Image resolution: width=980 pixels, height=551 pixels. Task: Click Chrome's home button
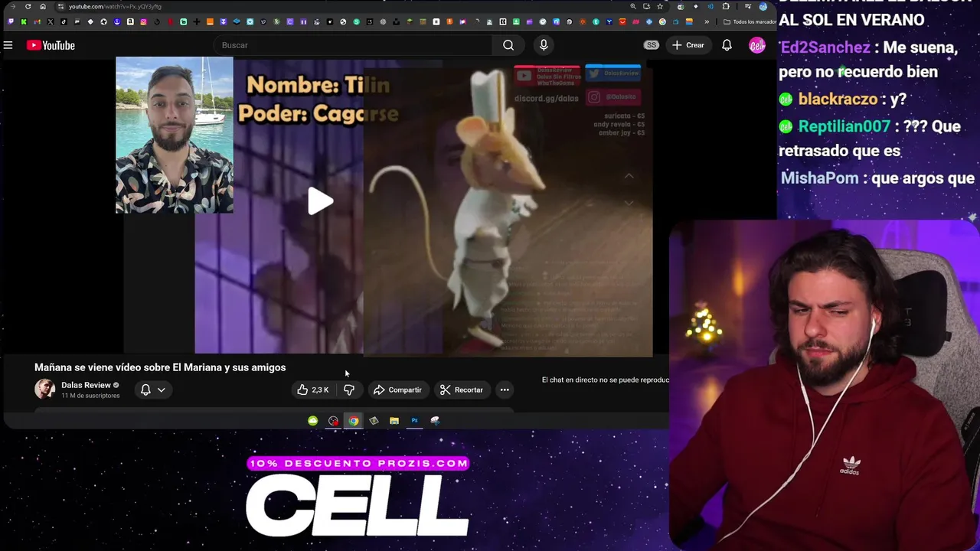point(43,6)
